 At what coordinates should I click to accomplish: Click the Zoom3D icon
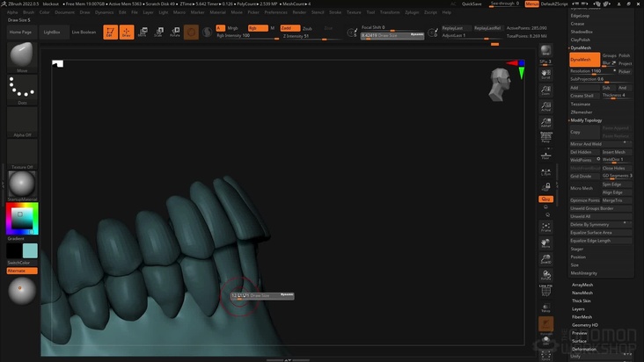[x=545, y=259]
